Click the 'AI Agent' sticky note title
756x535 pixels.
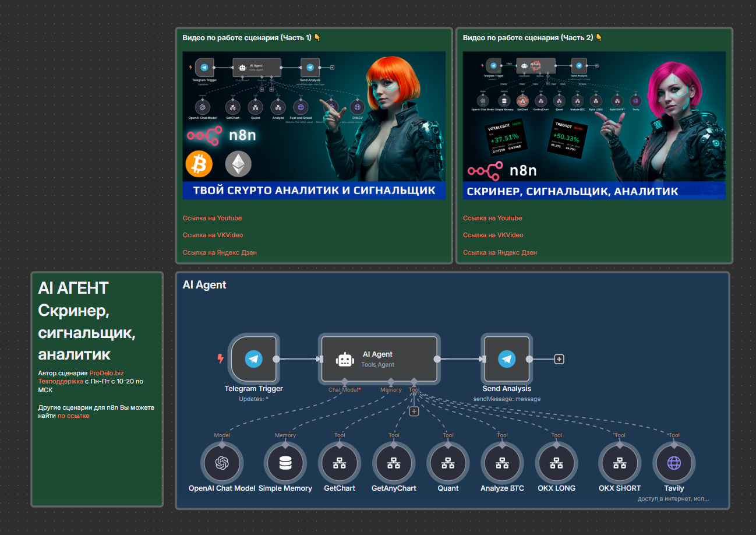204,285
